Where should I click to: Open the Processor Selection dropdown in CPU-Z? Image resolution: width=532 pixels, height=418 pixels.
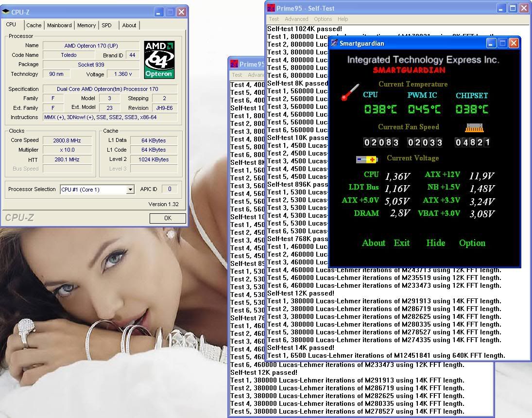tap(130, 190)
